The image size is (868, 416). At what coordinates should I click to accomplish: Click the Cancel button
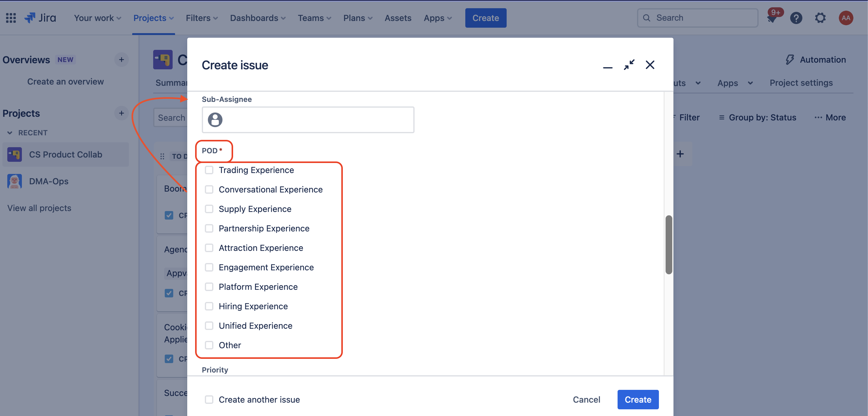586,400
